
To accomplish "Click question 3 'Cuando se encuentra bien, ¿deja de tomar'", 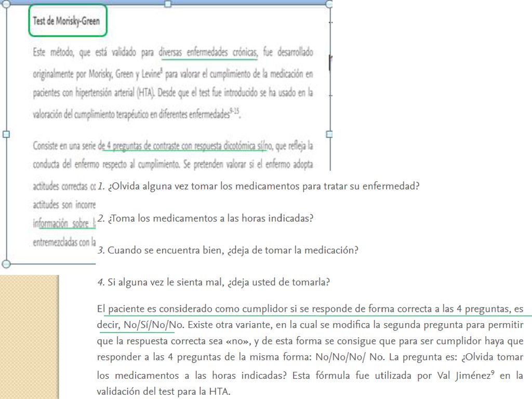I will (x=228, y=250).
